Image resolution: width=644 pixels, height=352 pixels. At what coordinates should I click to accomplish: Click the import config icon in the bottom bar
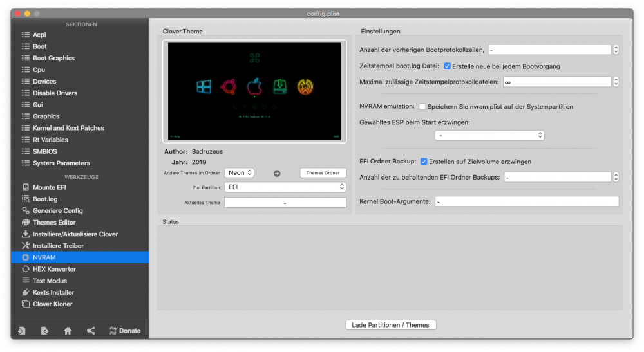(x=22, y=331)
